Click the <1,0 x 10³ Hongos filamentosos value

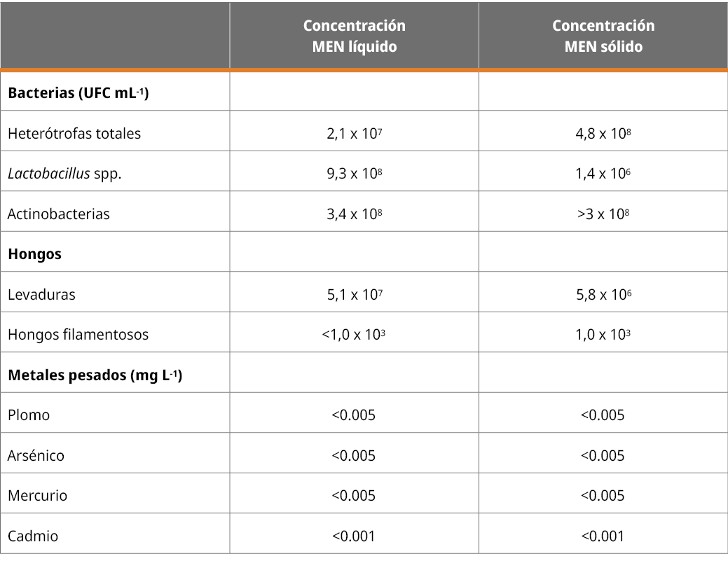354,335
